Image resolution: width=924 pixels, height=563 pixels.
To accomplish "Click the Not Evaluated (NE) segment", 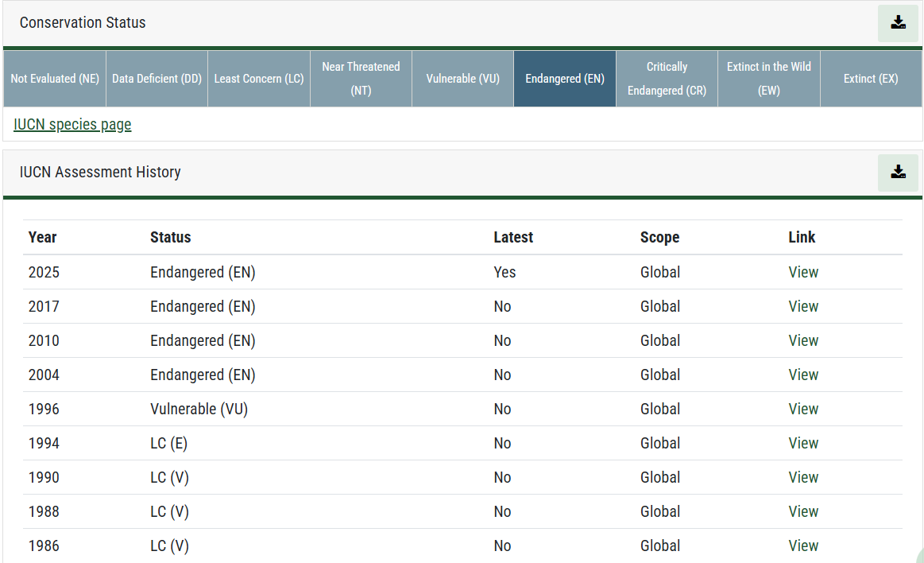I will (x=54, y=79).
